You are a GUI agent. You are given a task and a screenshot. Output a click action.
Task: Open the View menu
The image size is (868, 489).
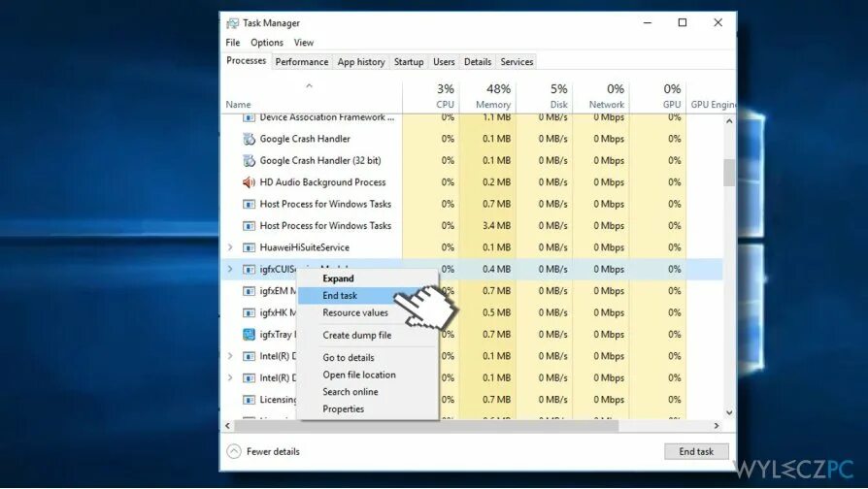(x=303, y=43)
